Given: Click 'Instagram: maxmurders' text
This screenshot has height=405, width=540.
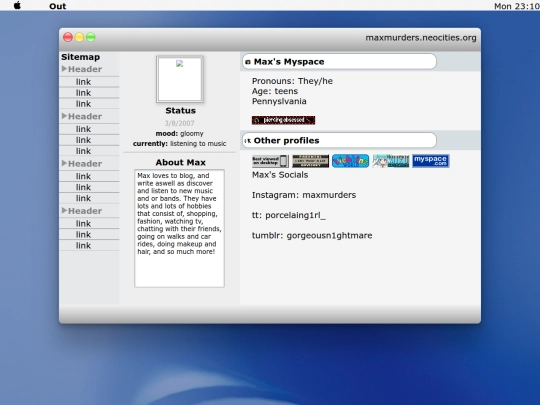Looking at the screenshot, I should pyautogui.click(x=304, y=195).
